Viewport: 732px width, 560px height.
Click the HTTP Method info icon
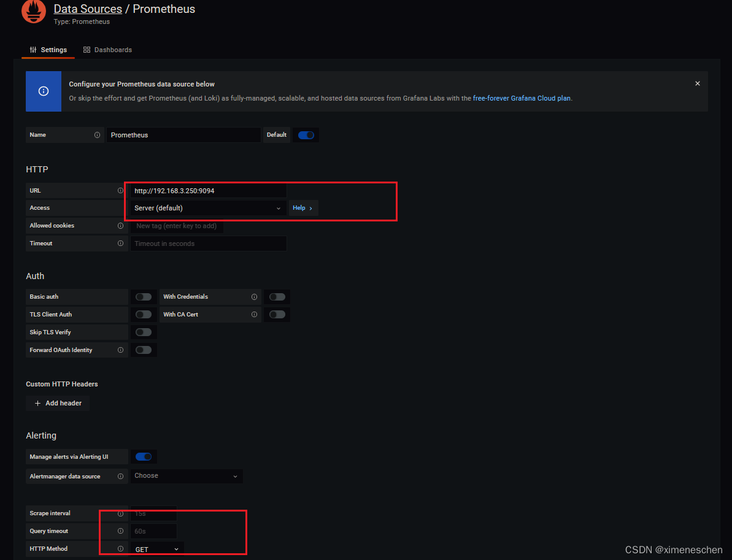pos(120,549)
